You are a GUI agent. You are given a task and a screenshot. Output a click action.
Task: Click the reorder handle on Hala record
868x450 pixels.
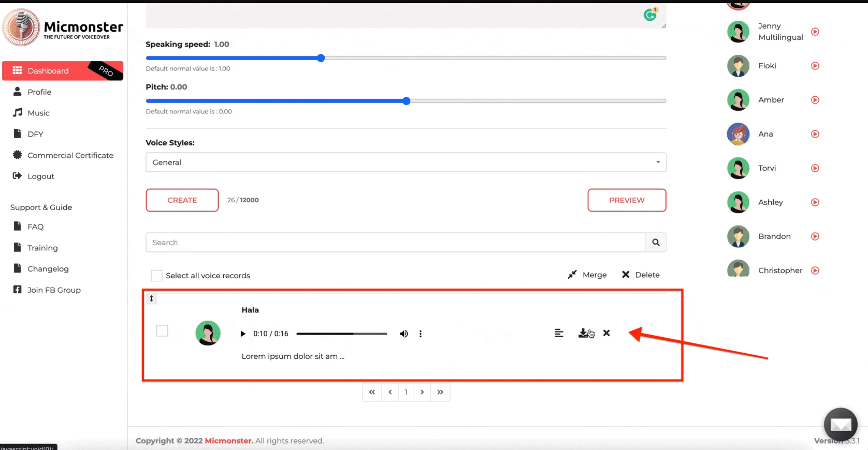point(151,298)
